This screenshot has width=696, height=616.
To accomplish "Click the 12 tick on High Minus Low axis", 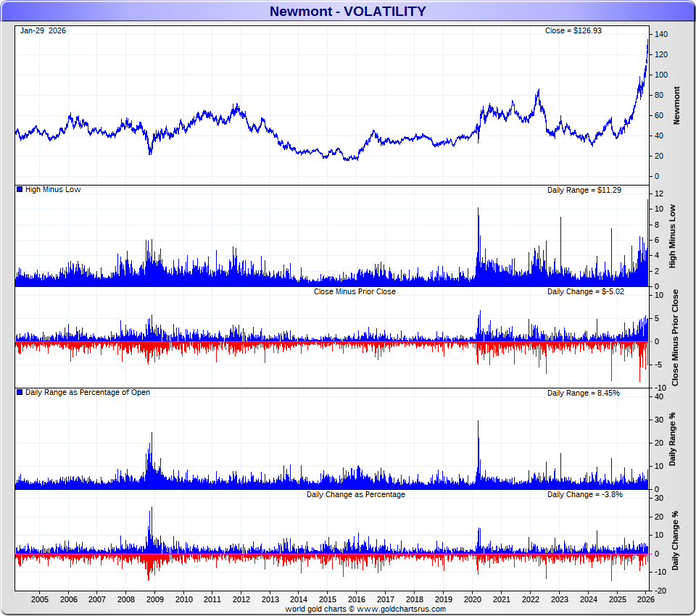I will (x=659, y=193).
